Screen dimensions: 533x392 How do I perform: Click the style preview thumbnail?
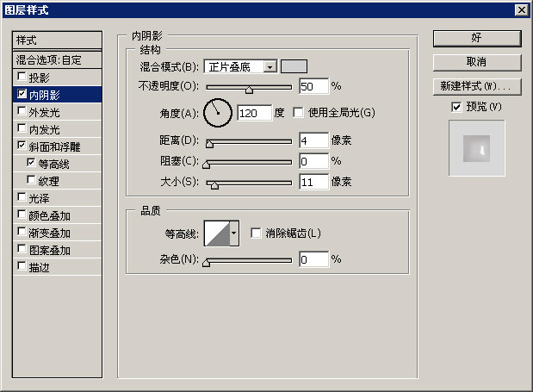pos(477,148)
